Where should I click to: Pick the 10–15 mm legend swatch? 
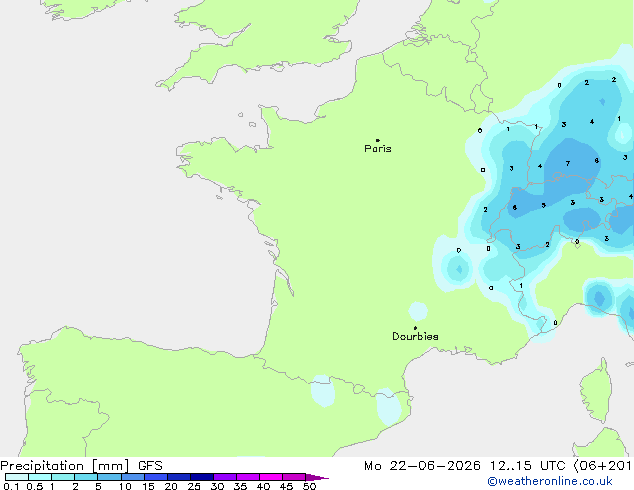(x=133, y=477)
